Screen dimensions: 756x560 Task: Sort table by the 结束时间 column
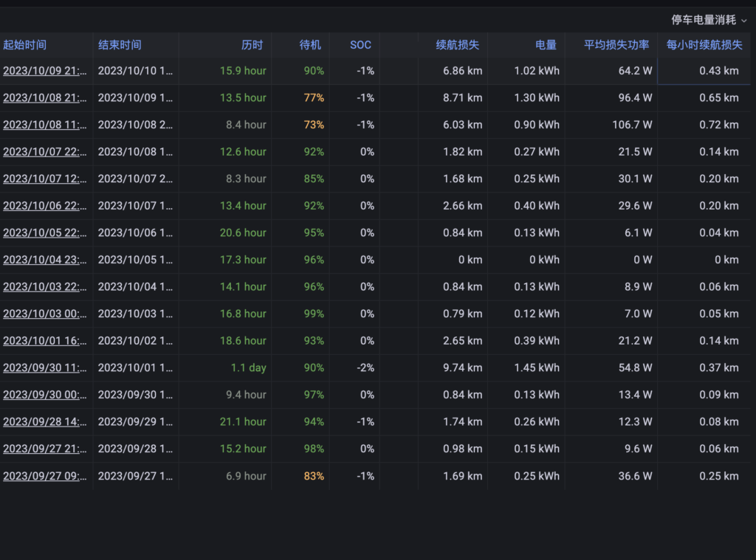(x=118, y=44)
